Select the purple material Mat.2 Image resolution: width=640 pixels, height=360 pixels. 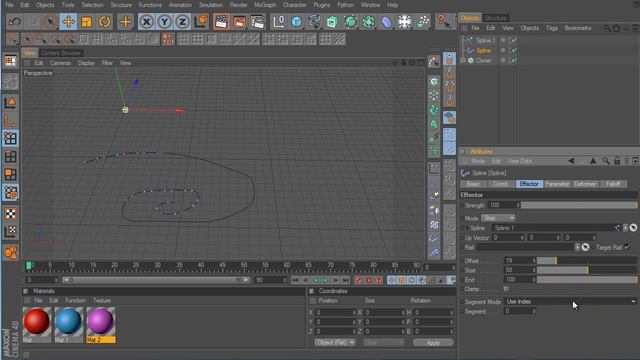(x=100, y=322)
